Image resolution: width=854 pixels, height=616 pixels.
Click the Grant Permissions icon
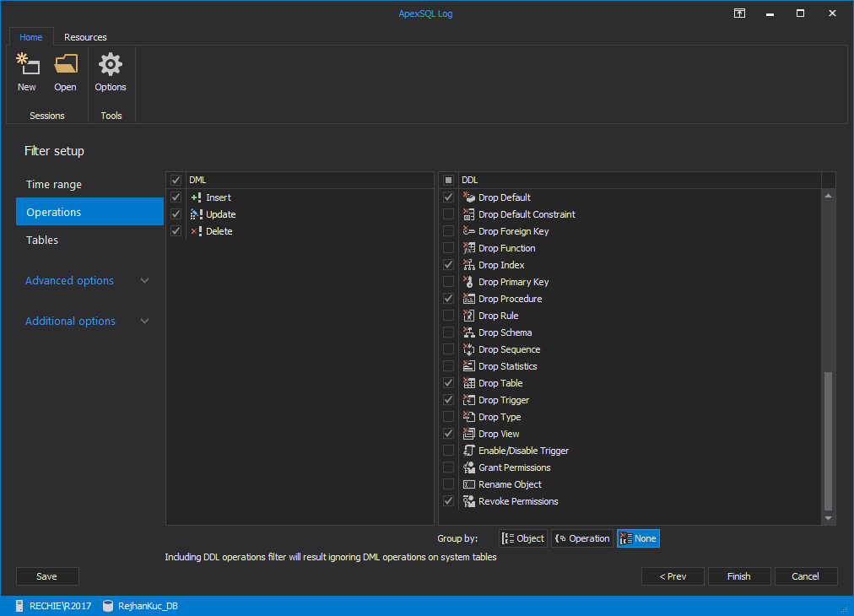coord(469,467)
